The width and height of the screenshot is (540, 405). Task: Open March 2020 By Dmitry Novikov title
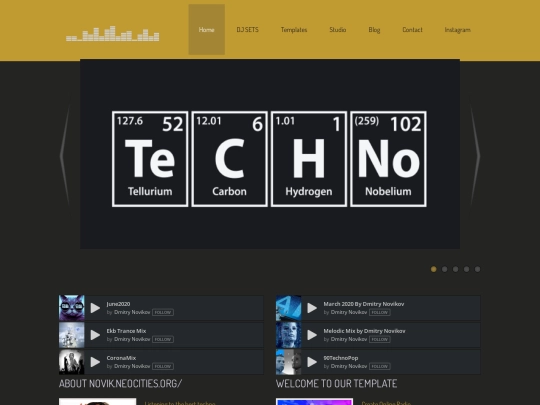pyautogui.click(x=364, y=304)
